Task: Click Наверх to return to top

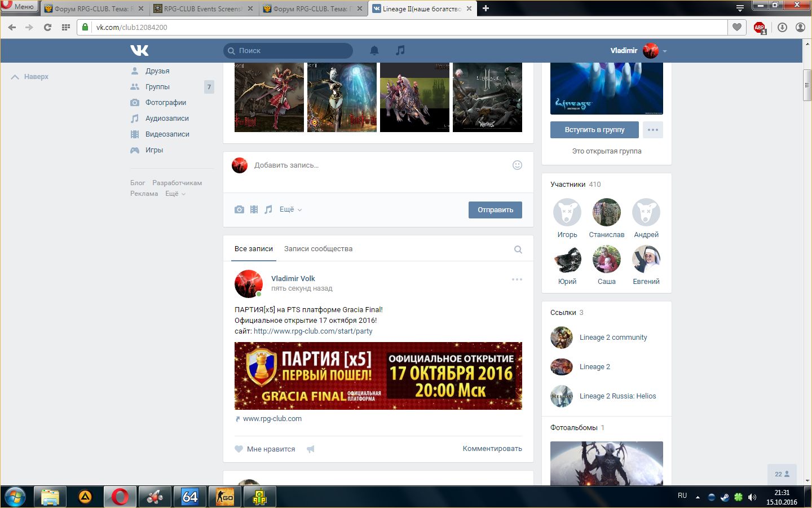Action: [30, 77]
